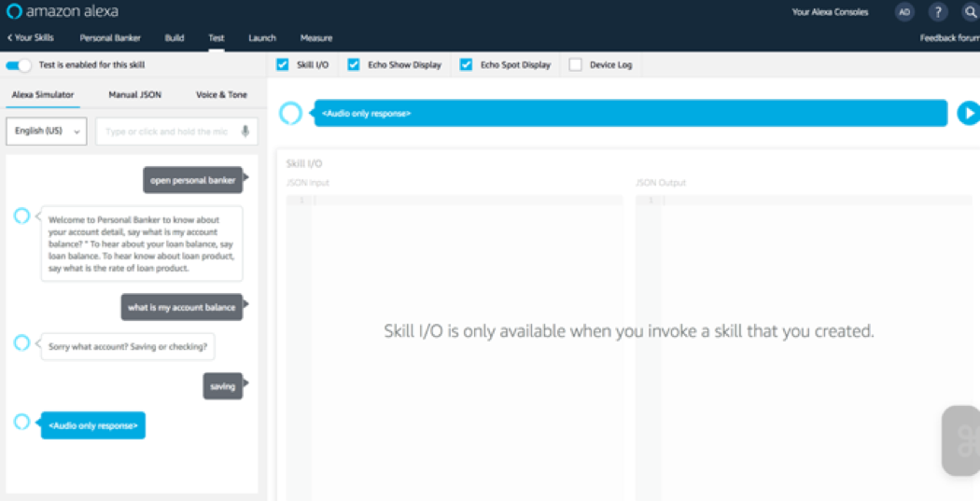This screenshot has width=980, height=501.
Task: Click the 'what is my account balance' bubble
Action: pos(182,307)
